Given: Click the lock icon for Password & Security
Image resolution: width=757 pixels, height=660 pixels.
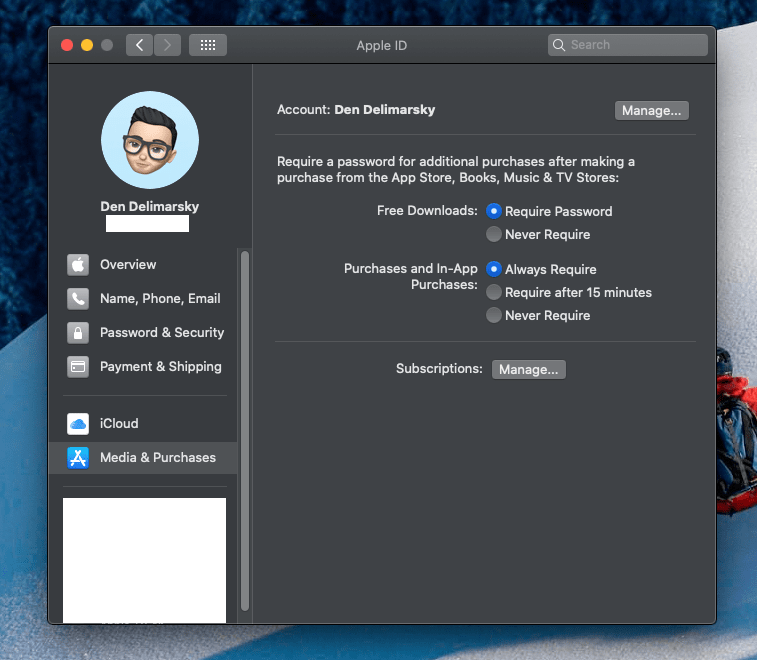Looking at the screenshot, I should coord(78,333).
